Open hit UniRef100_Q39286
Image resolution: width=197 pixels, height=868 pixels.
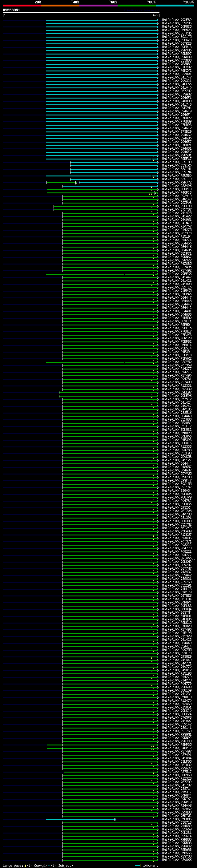[x=177, y=23]
